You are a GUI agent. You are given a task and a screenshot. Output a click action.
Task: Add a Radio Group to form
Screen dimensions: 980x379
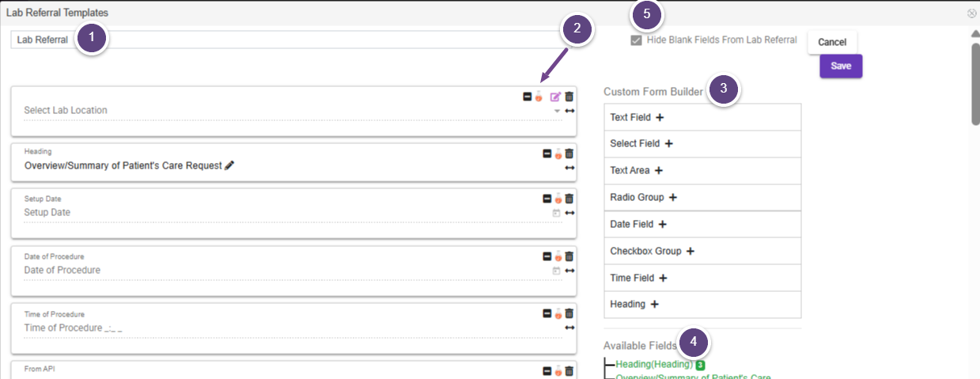click(673, 197)
